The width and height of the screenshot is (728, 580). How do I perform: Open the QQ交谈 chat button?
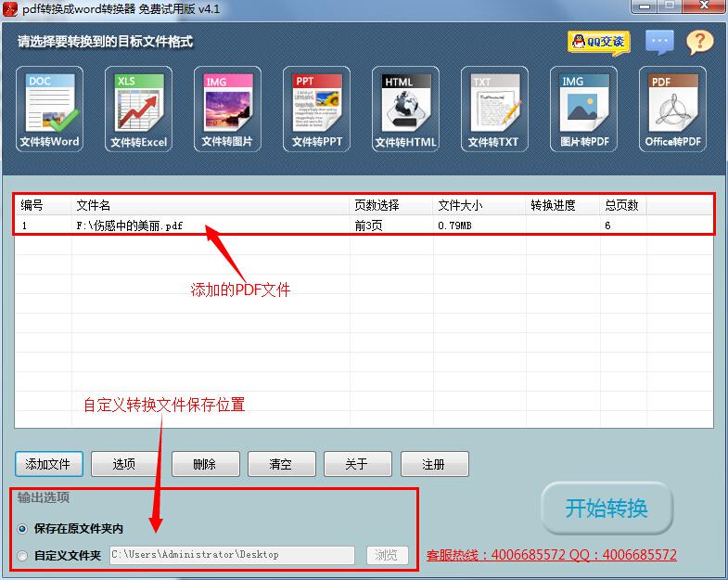click(599, 43)
